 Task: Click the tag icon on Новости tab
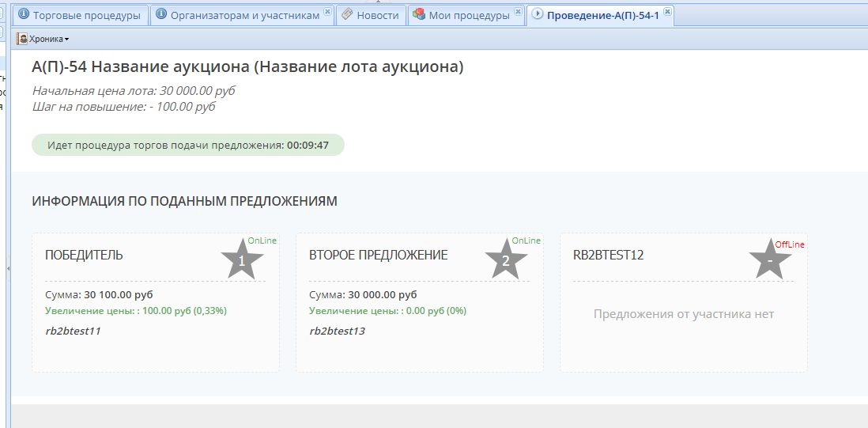pyautogui.click(x=346, y=15)
